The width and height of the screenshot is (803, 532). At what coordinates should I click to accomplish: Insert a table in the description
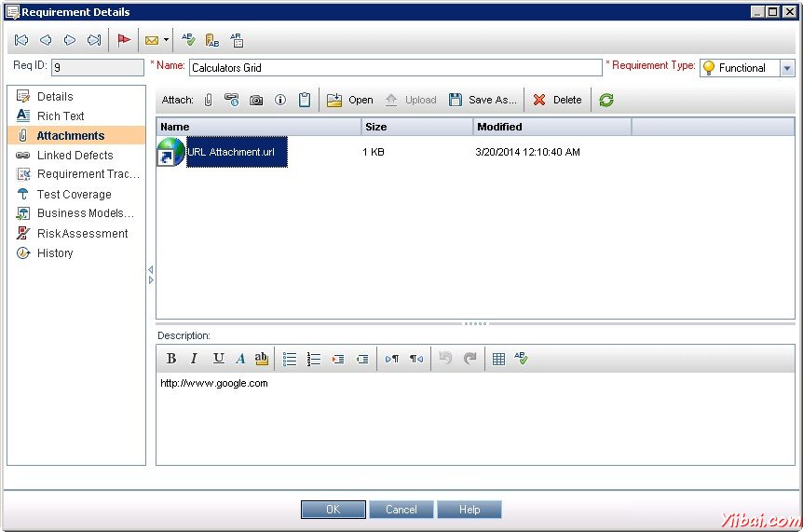498,359
